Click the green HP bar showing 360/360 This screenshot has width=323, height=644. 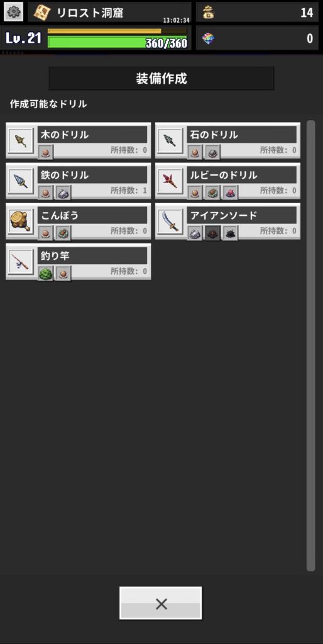[118, 43]
